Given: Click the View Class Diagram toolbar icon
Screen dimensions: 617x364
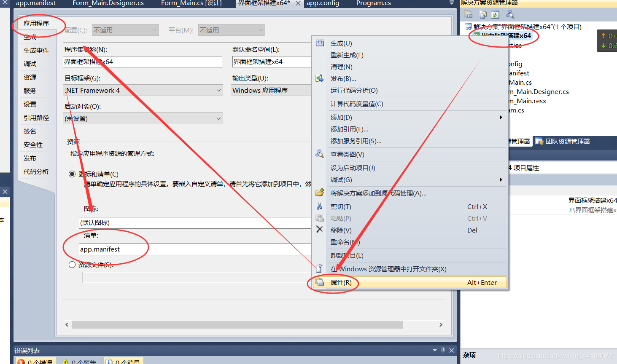Looking at the screenshot, I should coord(510,14).
